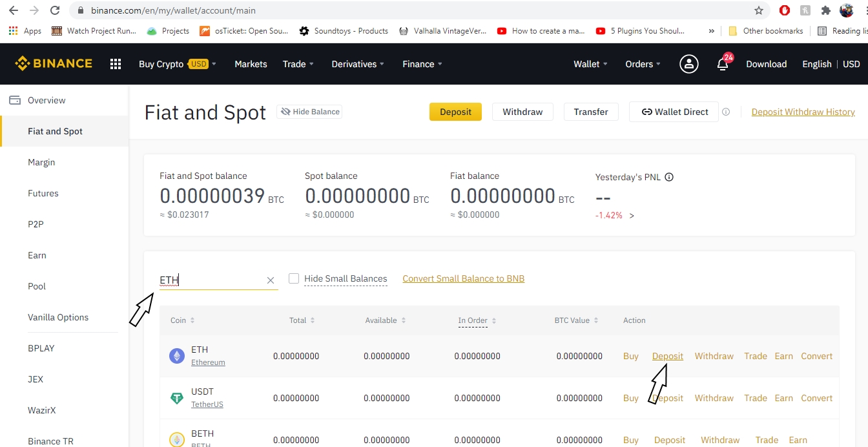
Task: Expand the Finance dropdown menu
Action: pos(422,64)
